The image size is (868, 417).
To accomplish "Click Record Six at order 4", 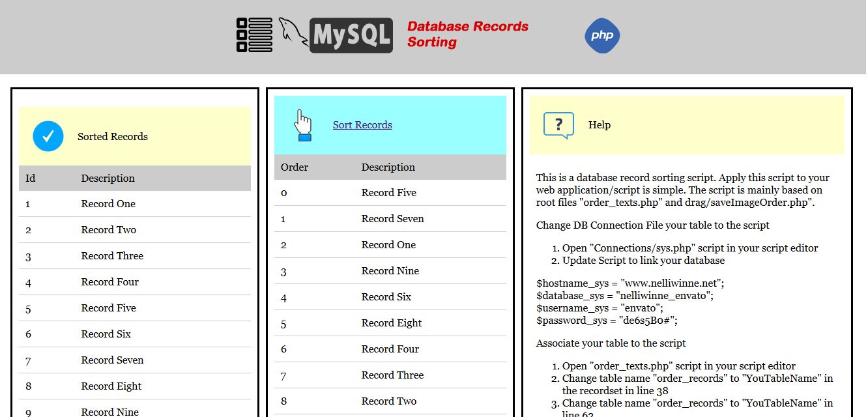I will 386,297.
